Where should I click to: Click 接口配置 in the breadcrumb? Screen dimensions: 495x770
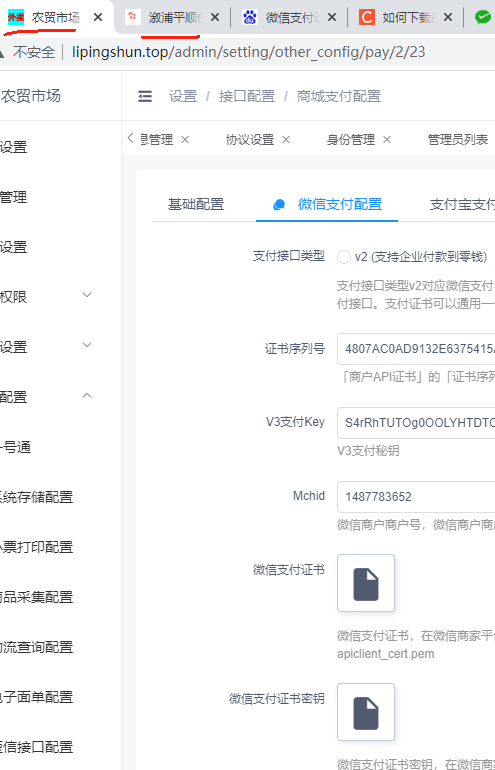point(247,96)
